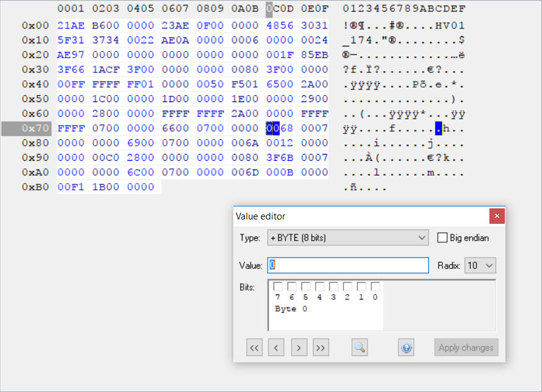The image size is (542, 392).
Task: Expand the Radix dropdown
Action: tap(480, 265)
